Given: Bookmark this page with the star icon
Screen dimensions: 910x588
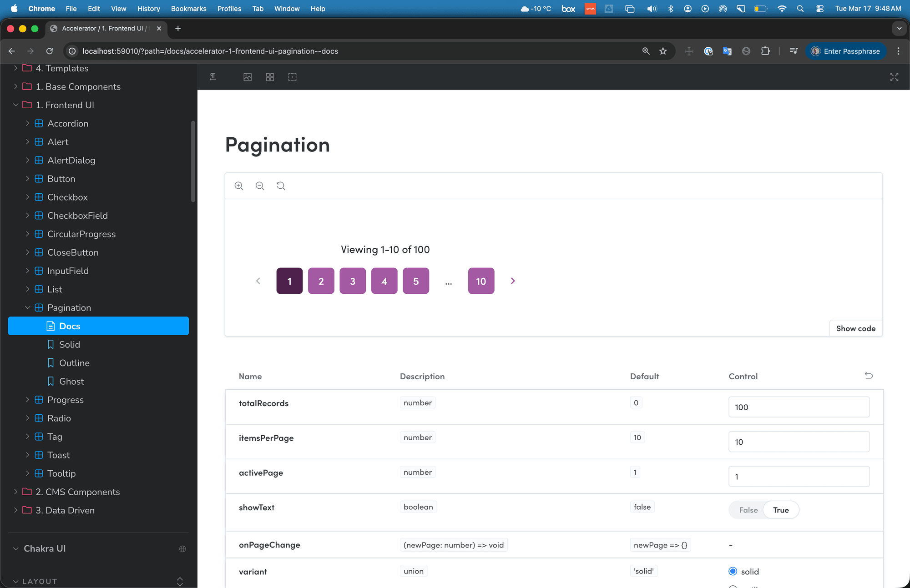Looking at the screenshot, I should point(663,51).
